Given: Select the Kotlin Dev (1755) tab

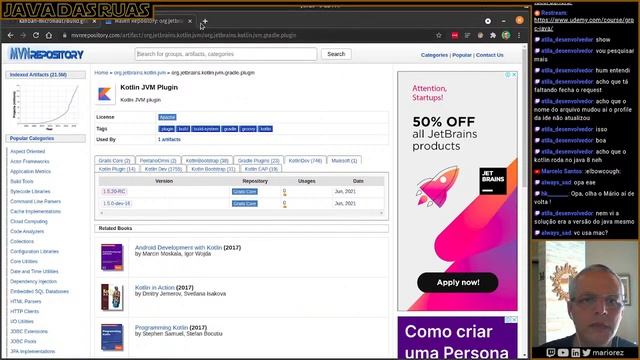Looking at the screenshot, I should tap(163, 169).
